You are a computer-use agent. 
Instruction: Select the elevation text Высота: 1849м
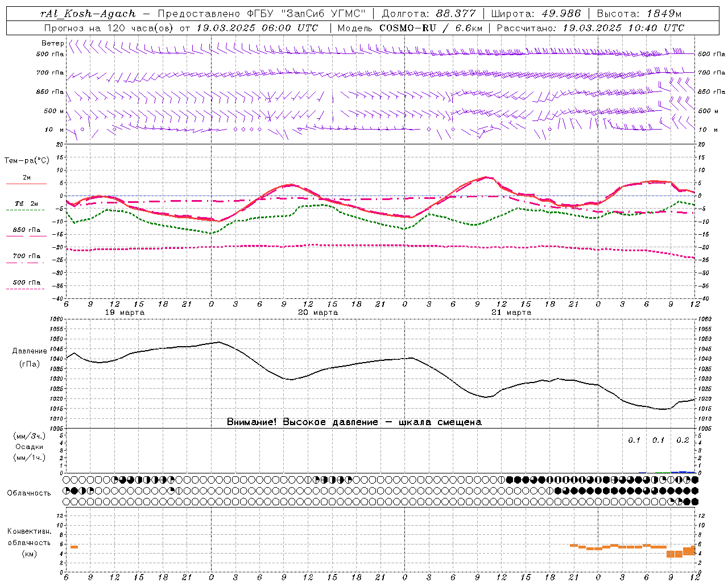(639, 14)
